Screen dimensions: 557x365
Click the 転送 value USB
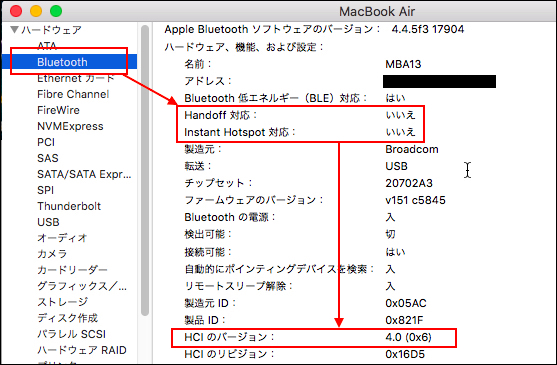pos(396,166)
